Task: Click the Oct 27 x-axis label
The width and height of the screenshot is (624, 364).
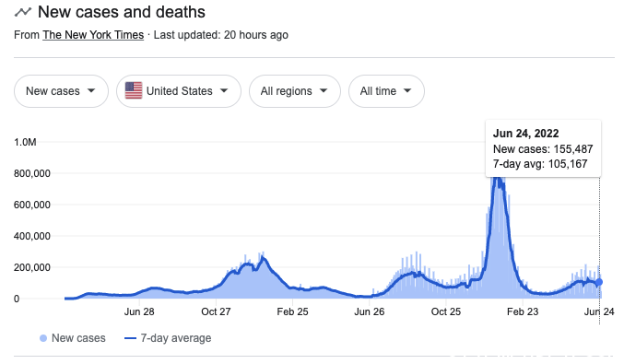Action: 216,311
